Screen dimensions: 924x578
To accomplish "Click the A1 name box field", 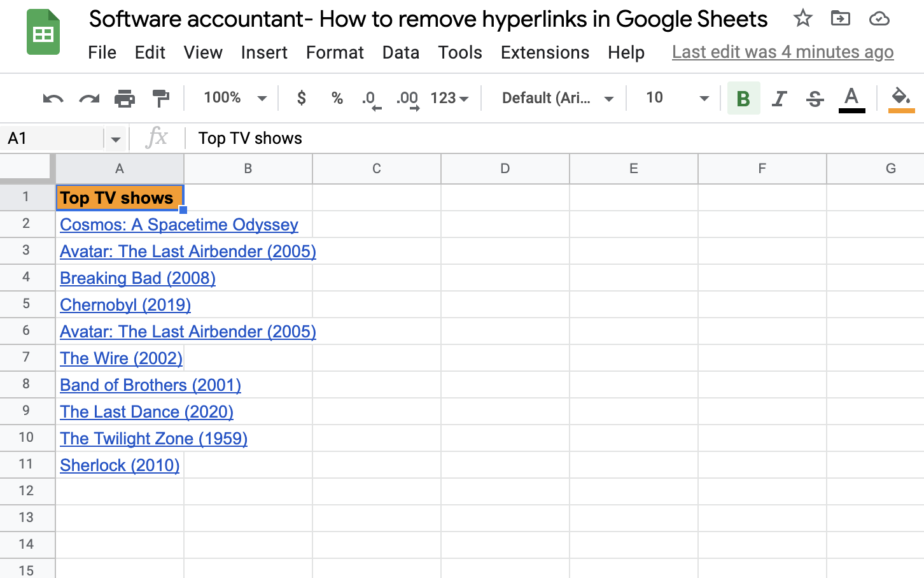I will pyautogui.click(x=52, y=139).
